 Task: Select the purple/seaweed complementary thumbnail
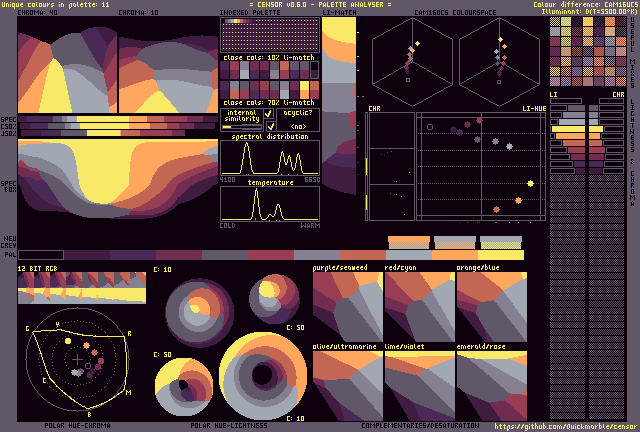pyautogui.click(x=347, y=306)
